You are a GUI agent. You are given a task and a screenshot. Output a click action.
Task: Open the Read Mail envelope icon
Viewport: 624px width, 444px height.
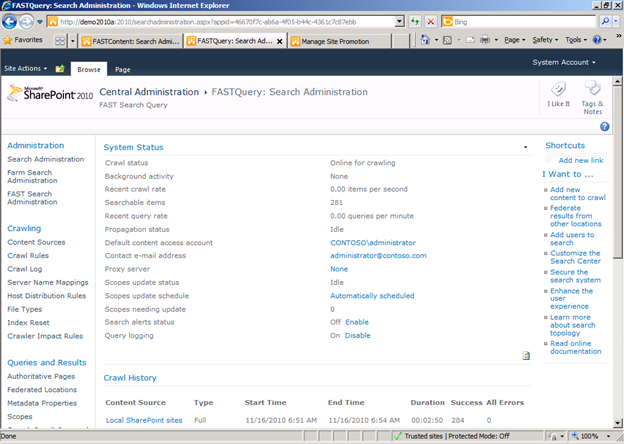tap(470, 40)
